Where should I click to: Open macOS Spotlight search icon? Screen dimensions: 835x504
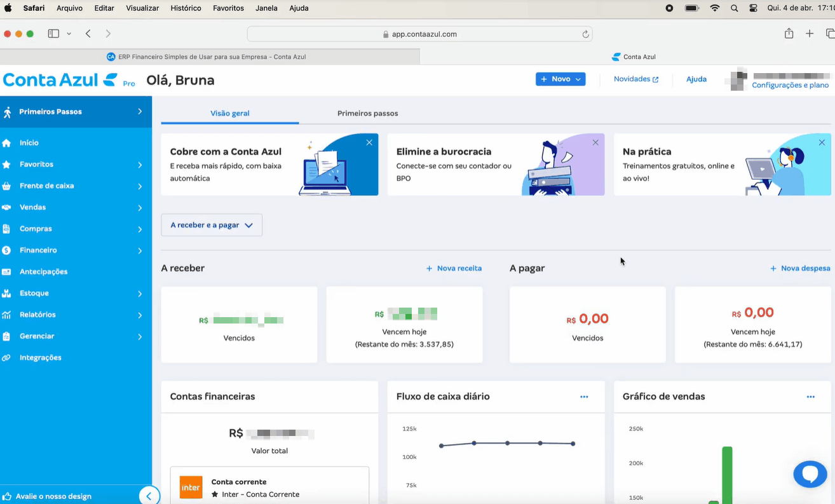(x=735, y=8)
